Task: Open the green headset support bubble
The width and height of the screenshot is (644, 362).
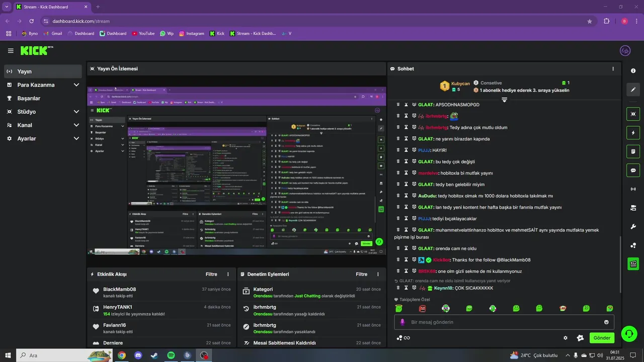Action: pyautogui.click(x=628, y=333)
